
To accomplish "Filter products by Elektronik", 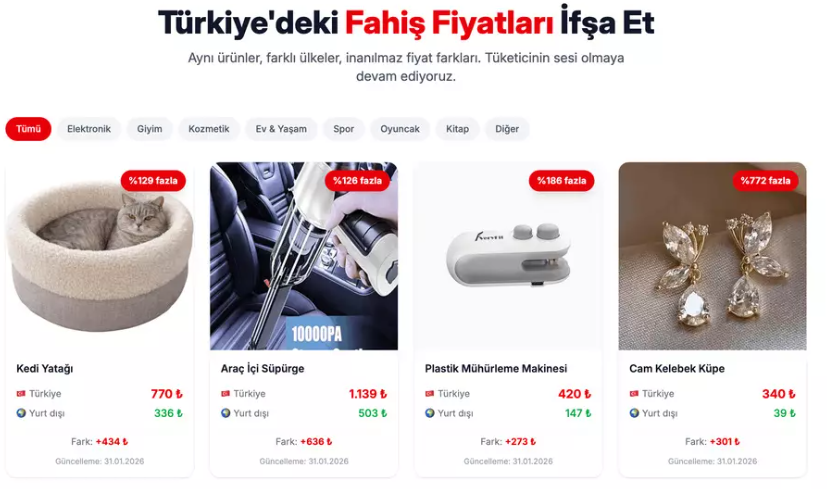I will point(89,129).
